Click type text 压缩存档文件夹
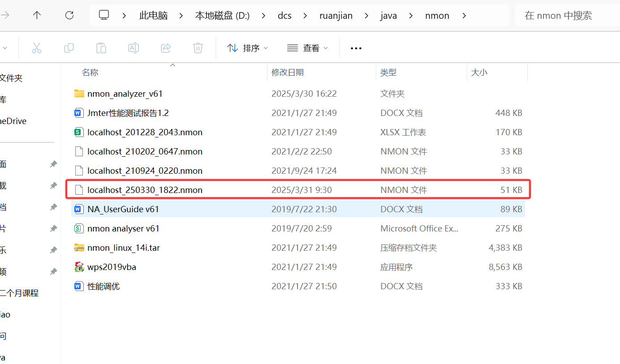Image resolution: width=620 pixels, height=364 pixels. click(x=409, y=248)
